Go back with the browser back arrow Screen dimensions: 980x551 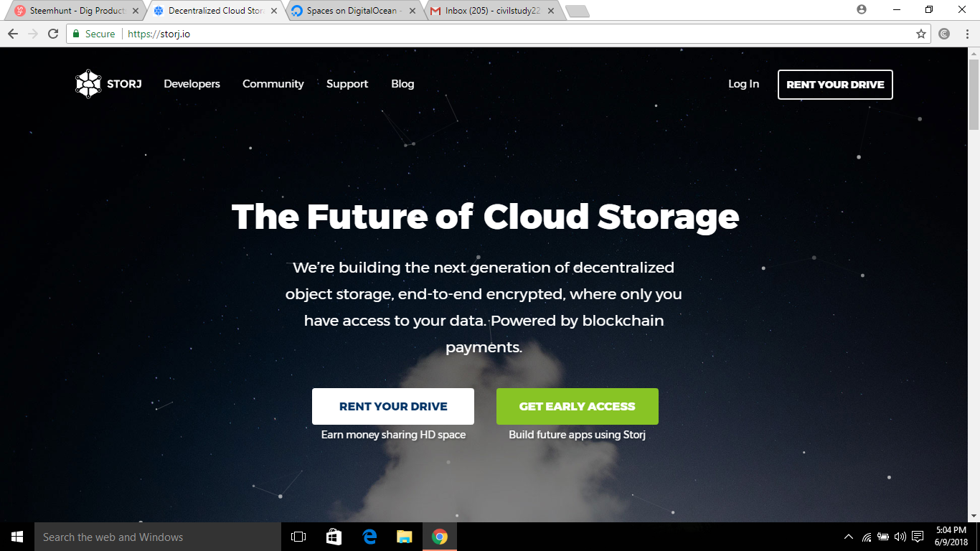pos(13,34)
